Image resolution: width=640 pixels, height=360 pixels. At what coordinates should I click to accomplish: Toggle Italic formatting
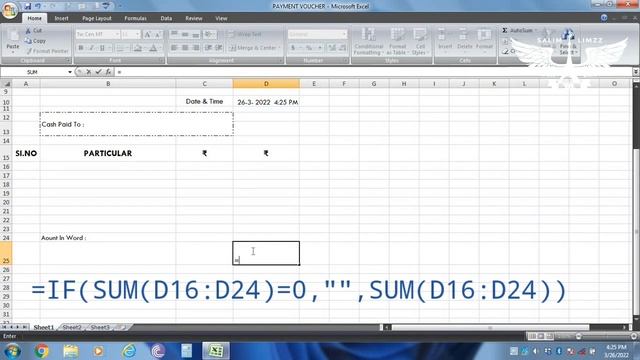pyautogui.click(x=91, y=48)
